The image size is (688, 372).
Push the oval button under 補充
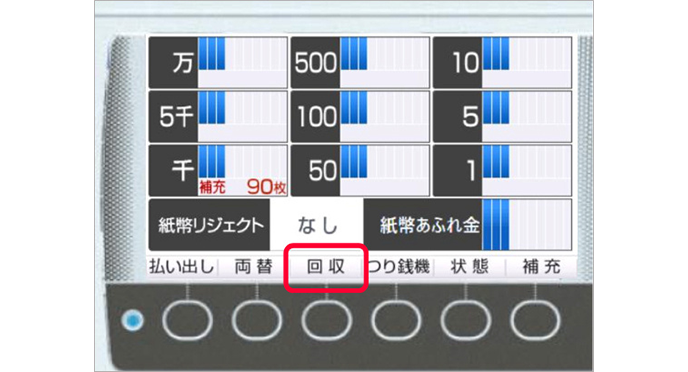point(535,321)
